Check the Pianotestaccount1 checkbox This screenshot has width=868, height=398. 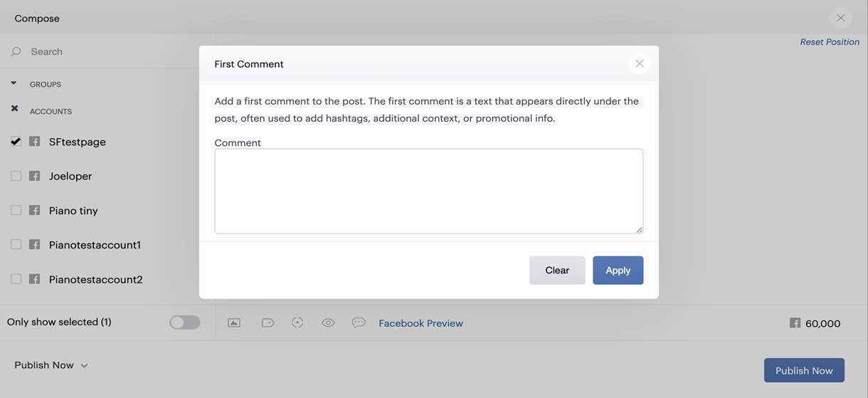[x=16, y=244]
